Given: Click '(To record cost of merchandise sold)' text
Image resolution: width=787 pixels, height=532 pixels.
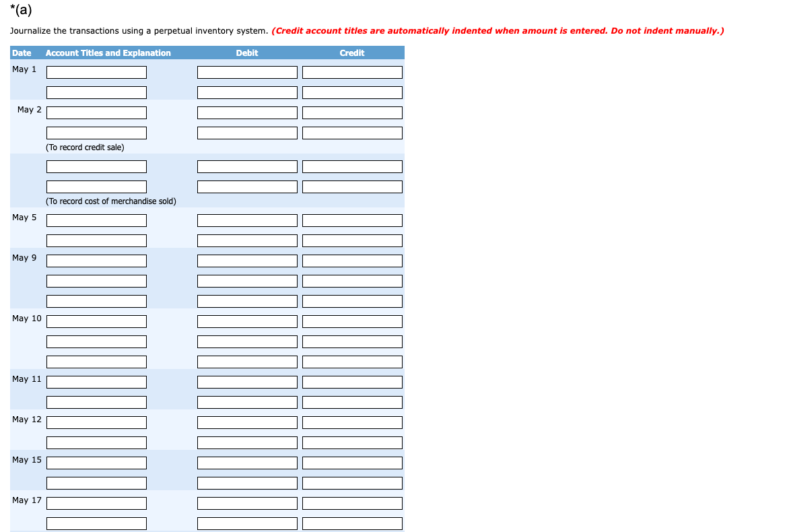Looking at the screenshot, I should [111, 201].
